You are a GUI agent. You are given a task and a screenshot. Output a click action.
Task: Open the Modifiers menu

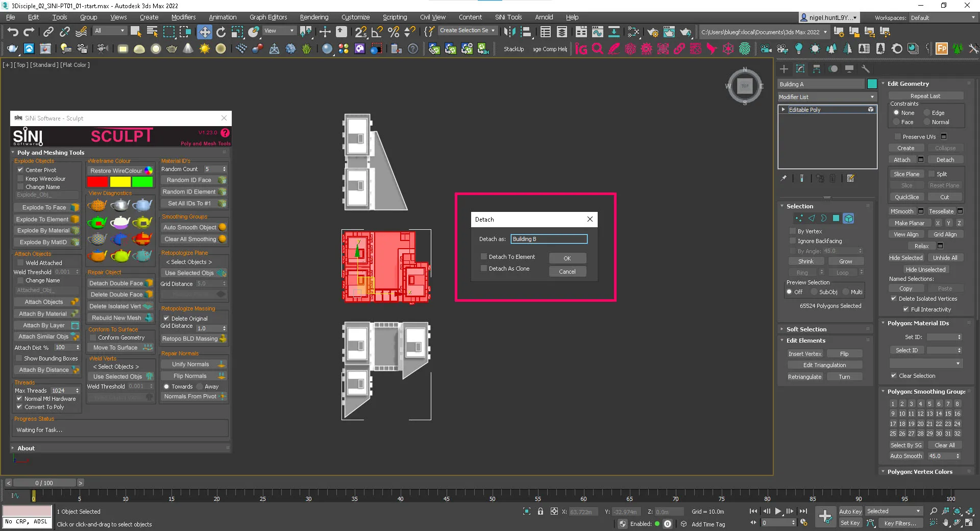pos(183,17)
